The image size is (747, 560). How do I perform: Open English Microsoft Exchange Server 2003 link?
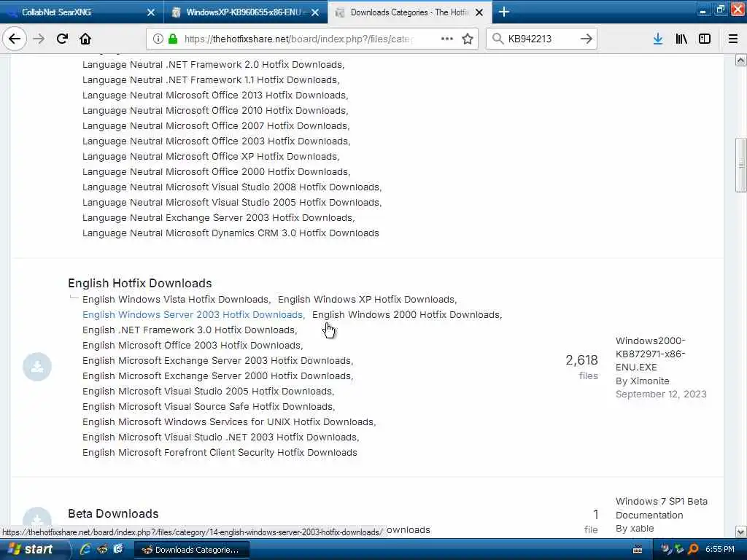[x=217, y=360]
